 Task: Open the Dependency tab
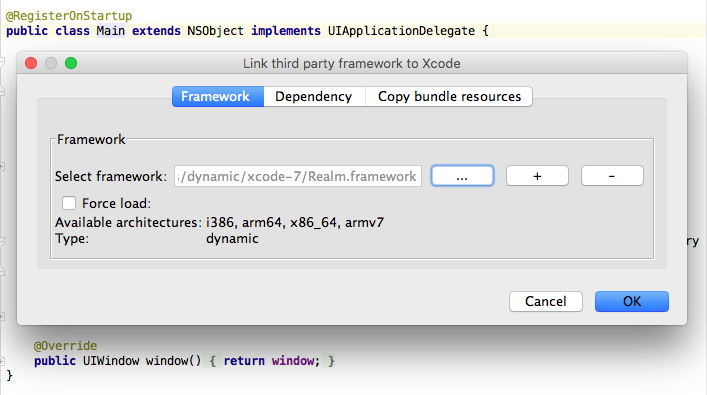coord(314,96)
